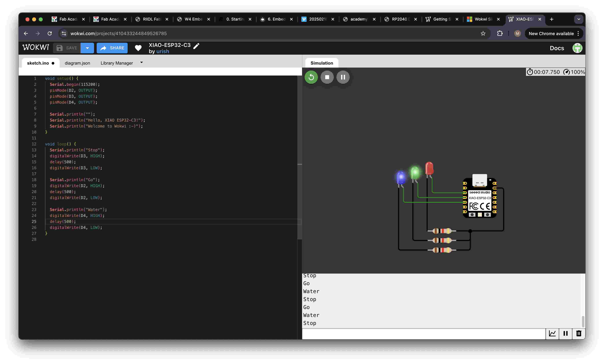Open the diagram.json tab
The width and height of the screenshot is (604, 364).
coord(77,63)
